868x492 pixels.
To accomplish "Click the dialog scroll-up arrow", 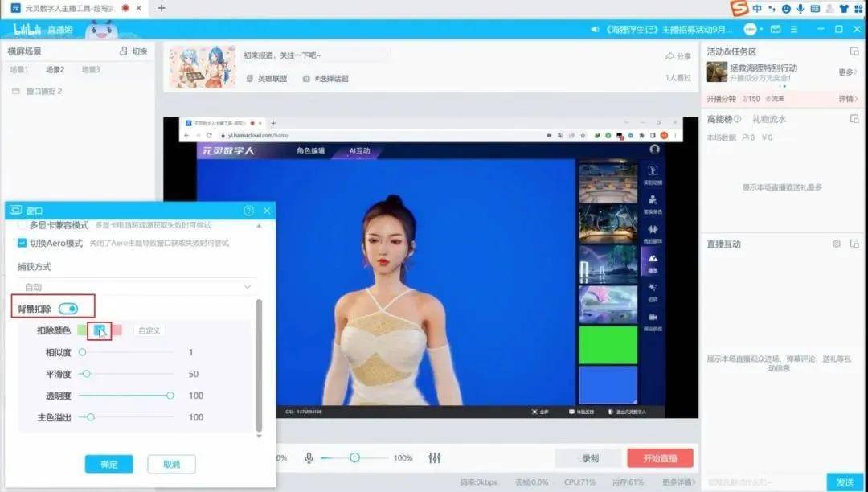I will coord(259,225).
